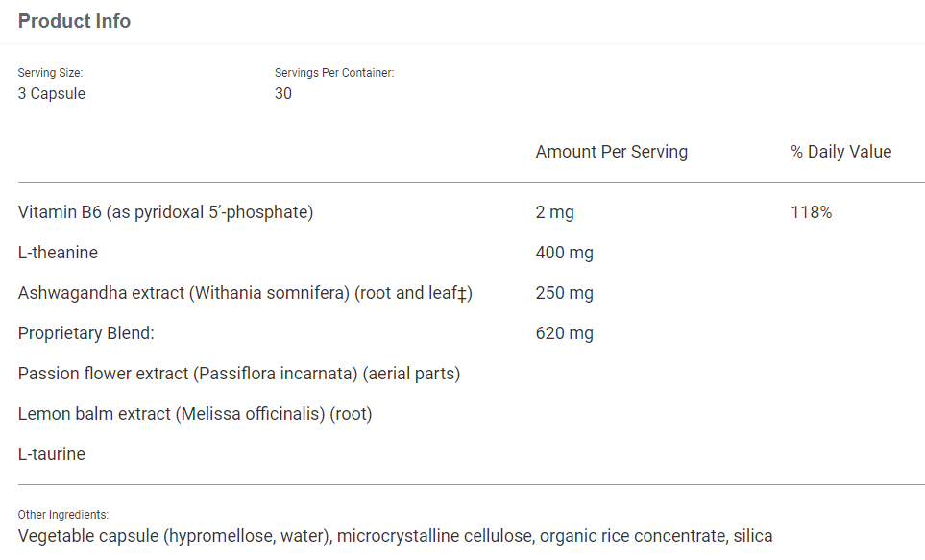Click the Serving Size label

pos(51,73)
